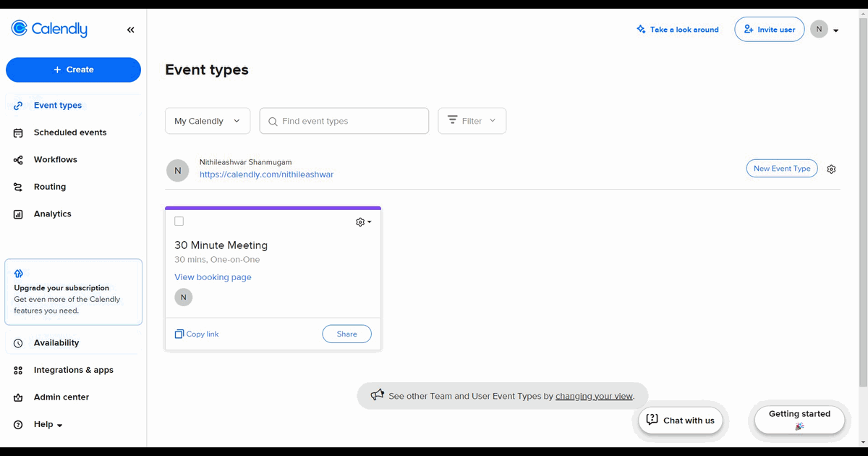Click Upgrade your subscription card
Screen dimensions: 868x456
[73, 292]
